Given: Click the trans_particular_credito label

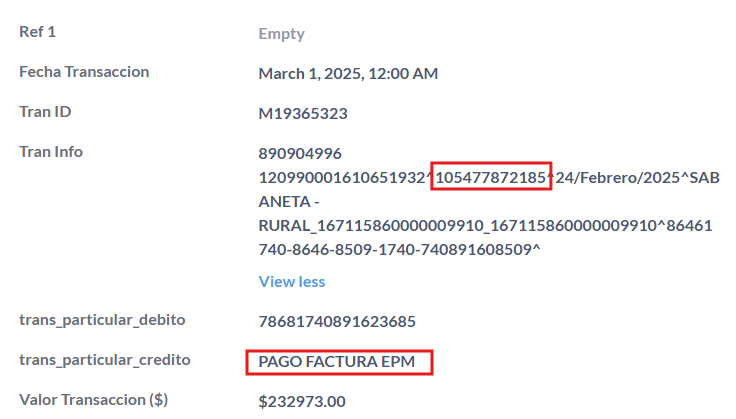Looking at the screenshot, I should tap(105, 360).
